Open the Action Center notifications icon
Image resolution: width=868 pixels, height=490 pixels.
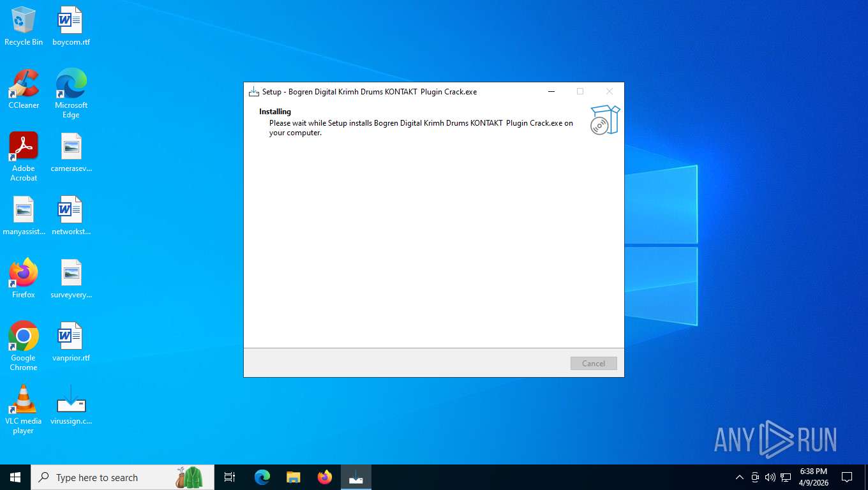pyautogui.click(x=847, y=477)
